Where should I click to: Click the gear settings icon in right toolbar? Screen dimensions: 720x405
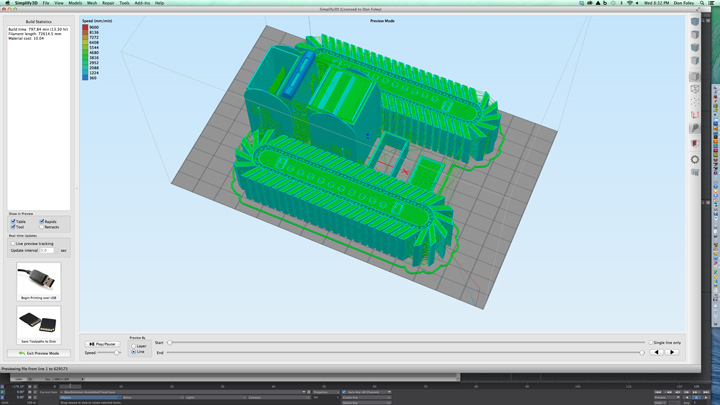(695, 159)
